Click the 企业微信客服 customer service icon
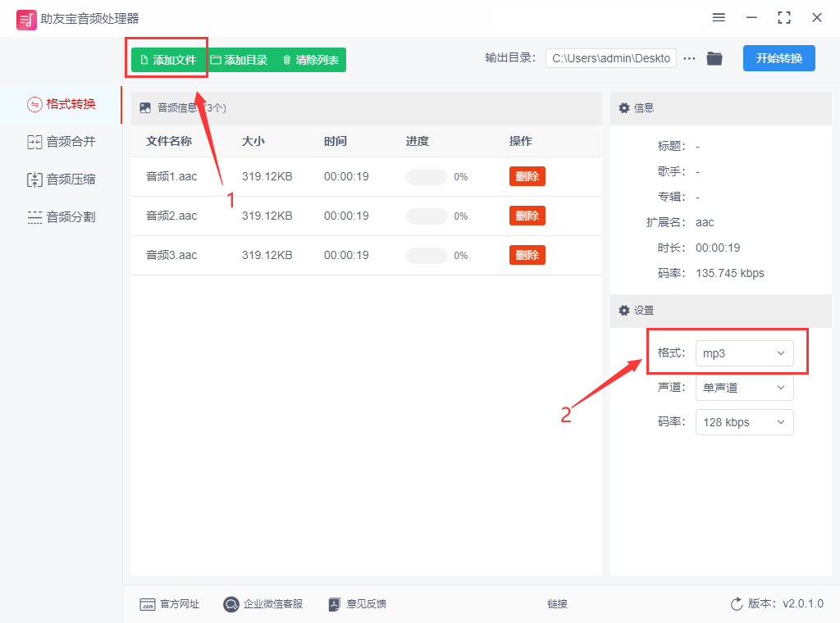This screenshot has width=840, height=623. coord(231,604)
